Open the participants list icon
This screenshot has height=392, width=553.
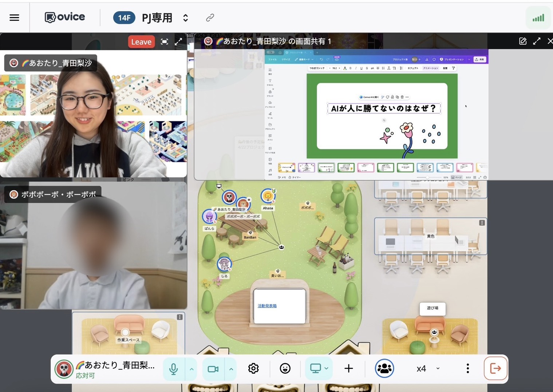[384, 368]
